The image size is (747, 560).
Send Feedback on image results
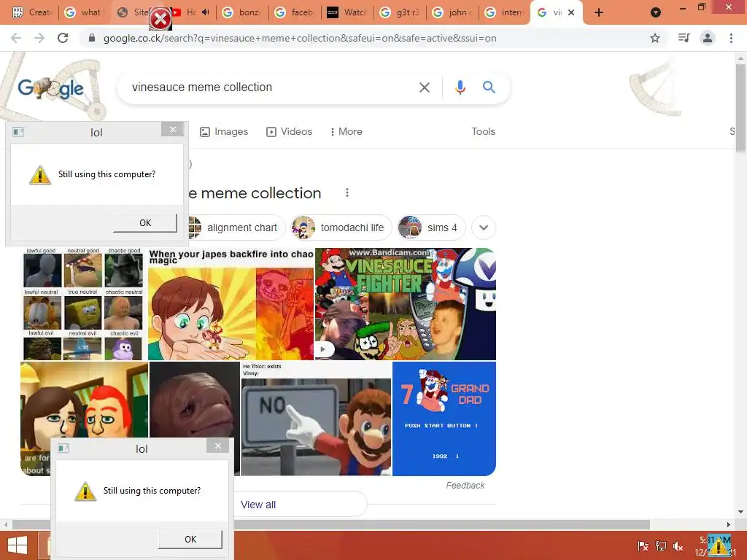pyautogui.click(x=465, y=485)
